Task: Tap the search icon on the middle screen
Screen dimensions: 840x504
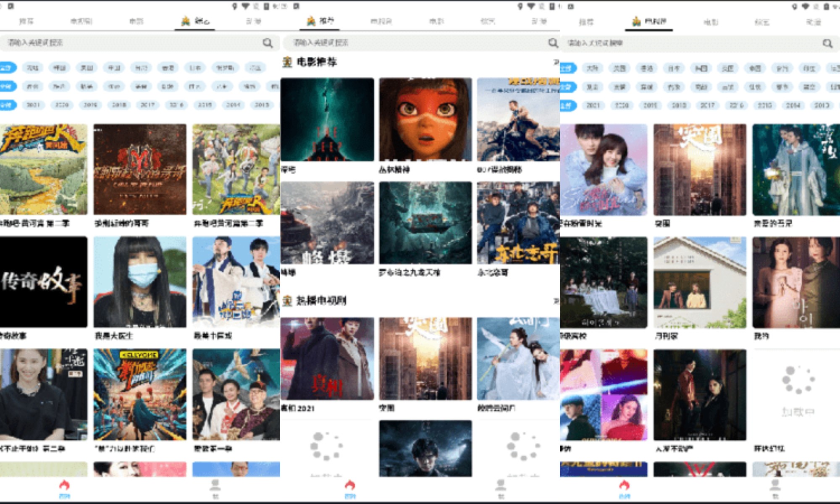Action: (552, 43)
